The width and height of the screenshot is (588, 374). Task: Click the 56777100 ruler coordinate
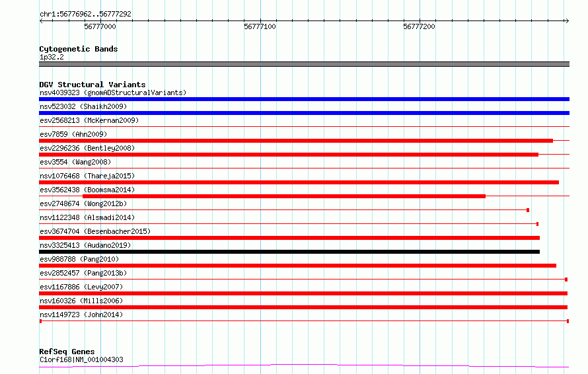click(260, 26)
